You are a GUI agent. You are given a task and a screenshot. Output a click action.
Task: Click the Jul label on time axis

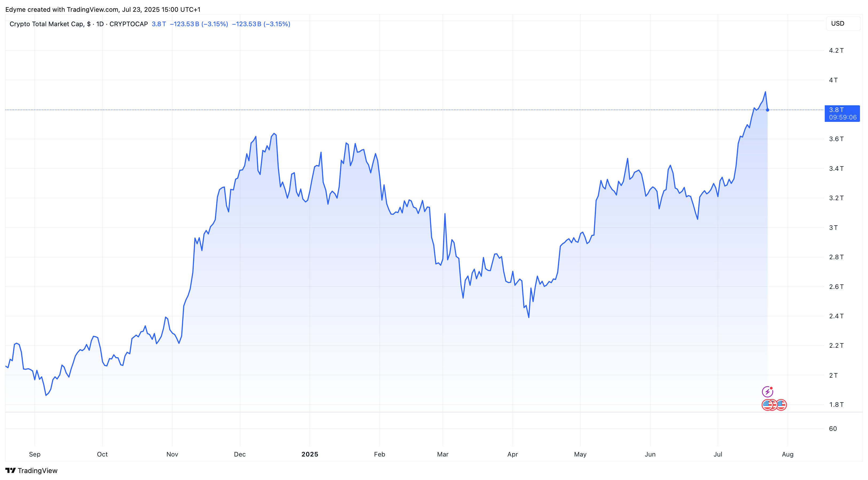coord(718,454)
